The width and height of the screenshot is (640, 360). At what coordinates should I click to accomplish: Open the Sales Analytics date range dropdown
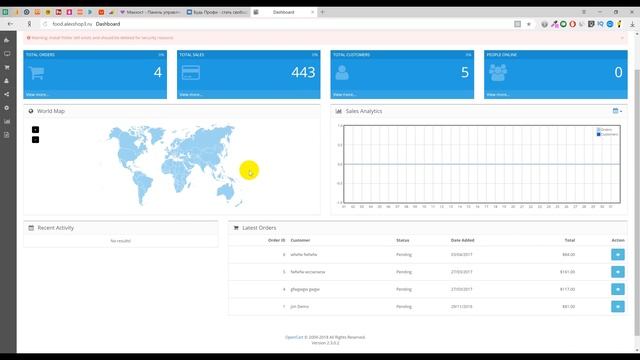click(x=617, y=111)
